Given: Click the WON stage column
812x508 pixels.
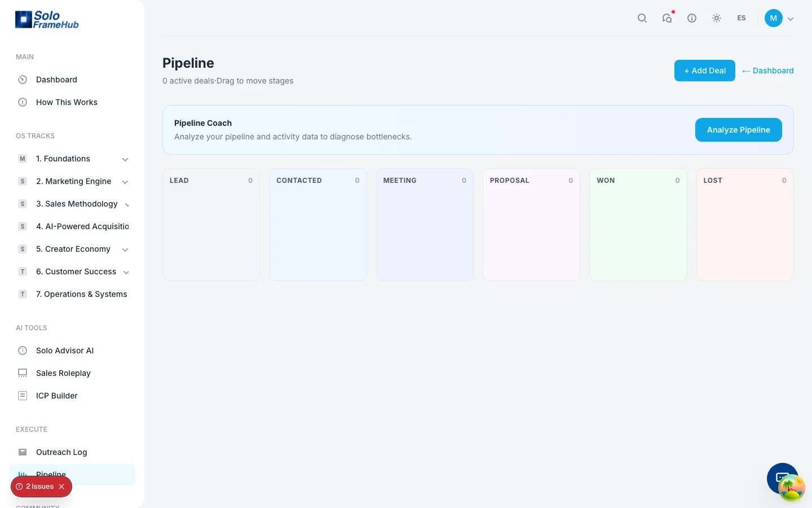Looking at the screenshot, I should [x=638, y=225].
